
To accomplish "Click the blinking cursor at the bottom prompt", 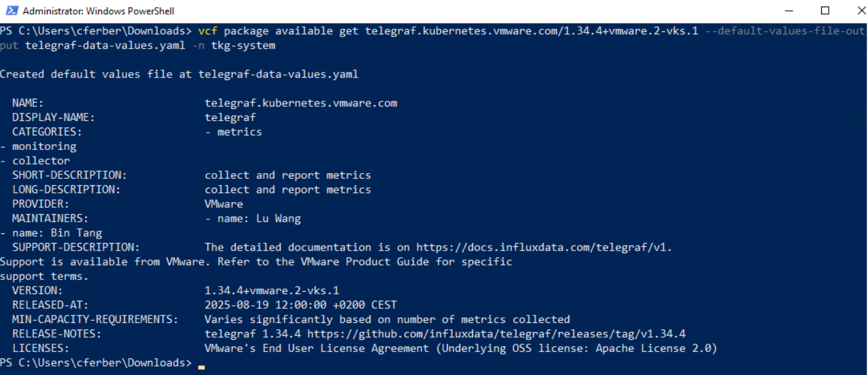I will [201, 363].
